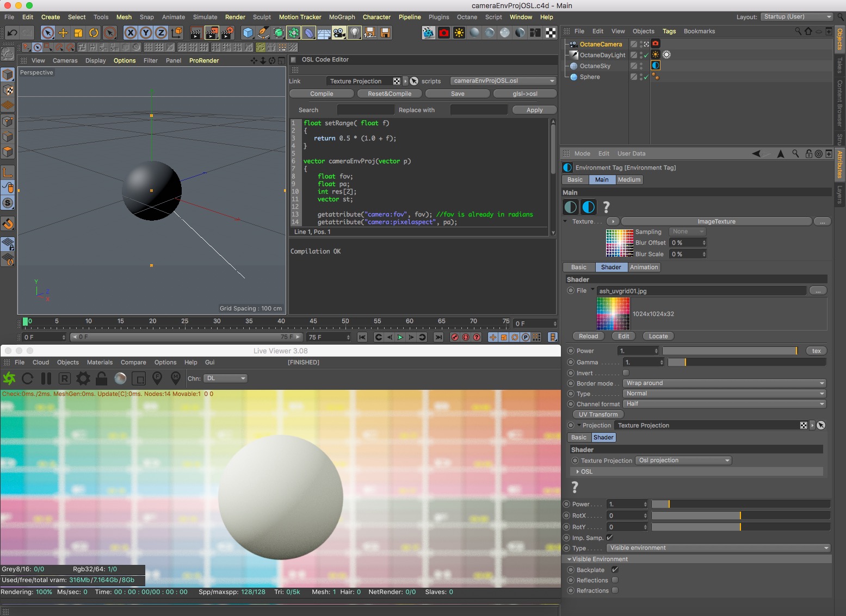This screenshot has height=616, width=846.
Task: Add a cube primitive object
Action: pos(248,33)
